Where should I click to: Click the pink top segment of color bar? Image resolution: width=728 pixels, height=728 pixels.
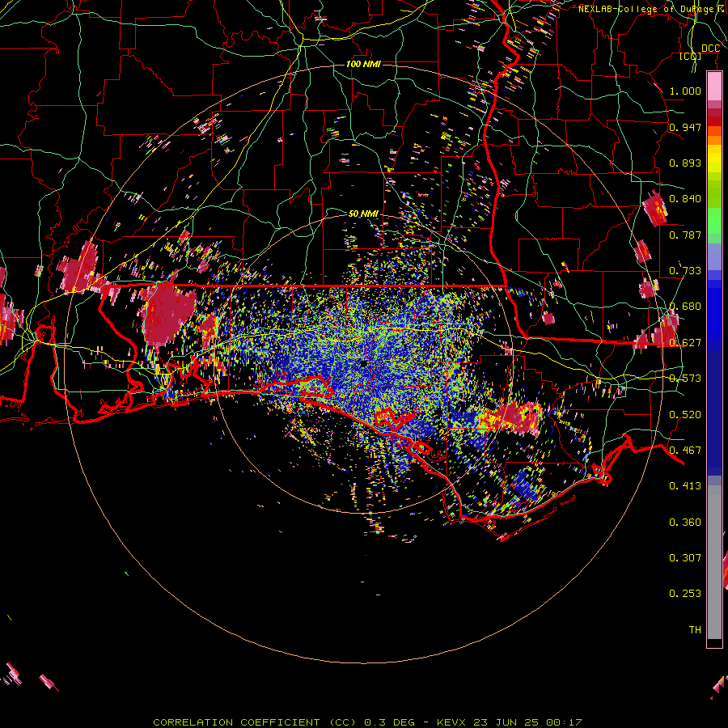(x=714, y=87)
